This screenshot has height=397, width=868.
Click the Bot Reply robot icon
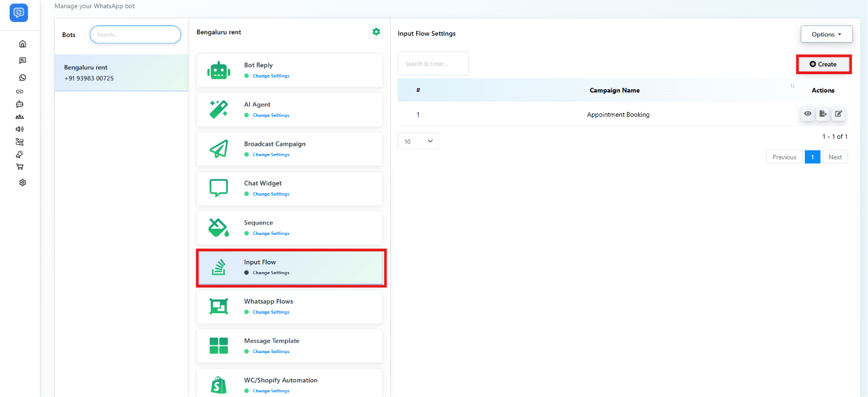(218, 70)
